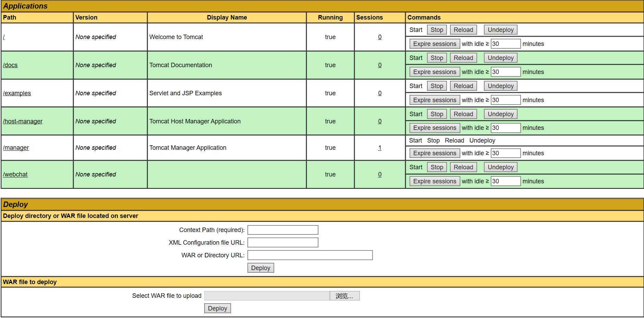This screenshot has width=644, height=318.
Task: Stop the /webchat application
Action: [437, 167]
